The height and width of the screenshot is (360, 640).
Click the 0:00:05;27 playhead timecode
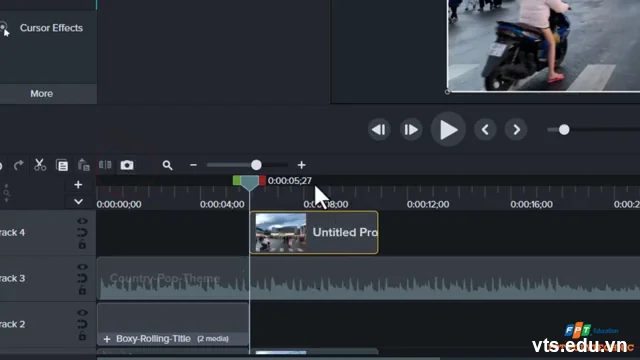pos(289,180)
